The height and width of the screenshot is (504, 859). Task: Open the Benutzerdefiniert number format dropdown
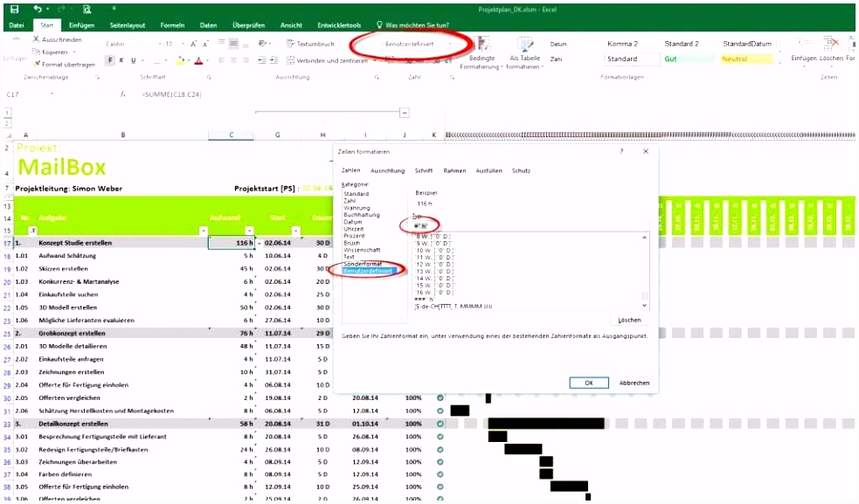click(450, 44)
